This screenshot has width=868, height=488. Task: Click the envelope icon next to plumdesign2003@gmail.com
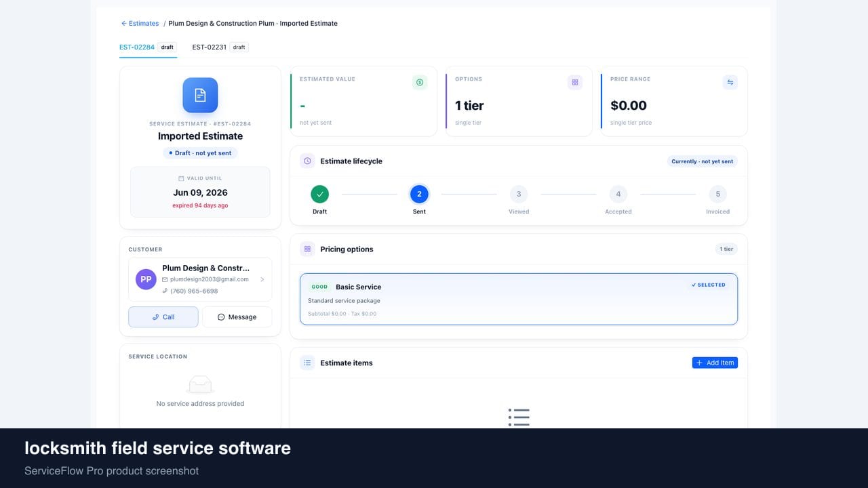click(165, 279)
